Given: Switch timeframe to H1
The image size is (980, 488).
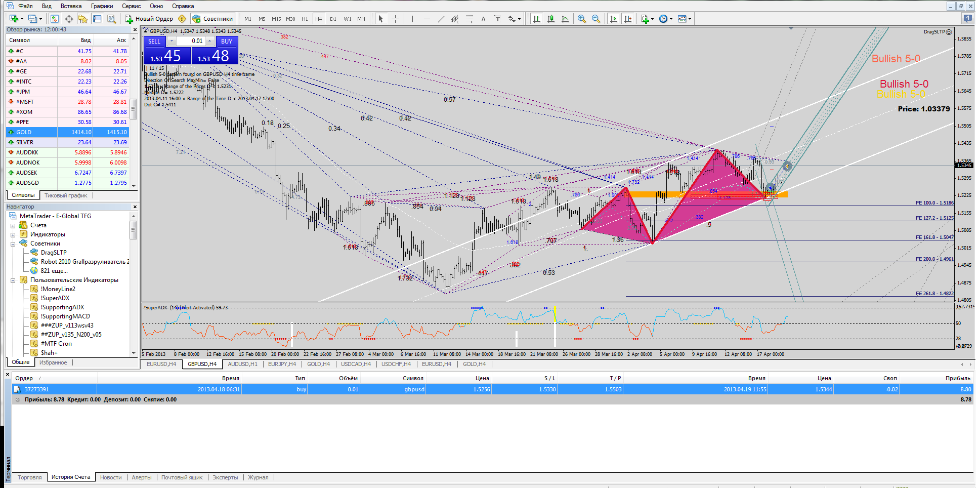Looking at the screenshot, I should pyautogui.click(x=305, y=19).
